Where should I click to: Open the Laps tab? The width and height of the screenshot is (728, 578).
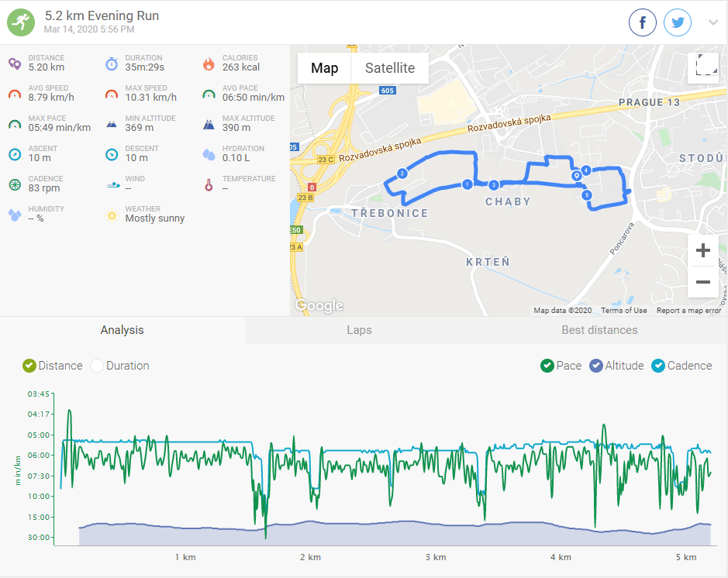359,330
